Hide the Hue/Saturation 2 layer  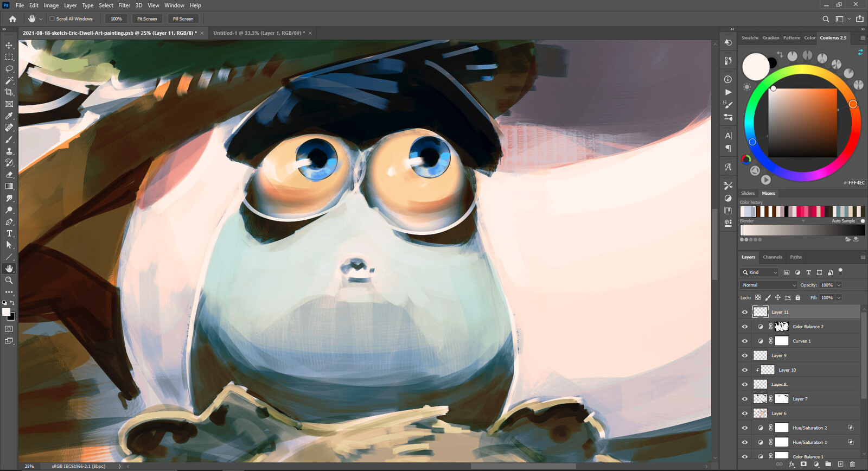[745, 428]
